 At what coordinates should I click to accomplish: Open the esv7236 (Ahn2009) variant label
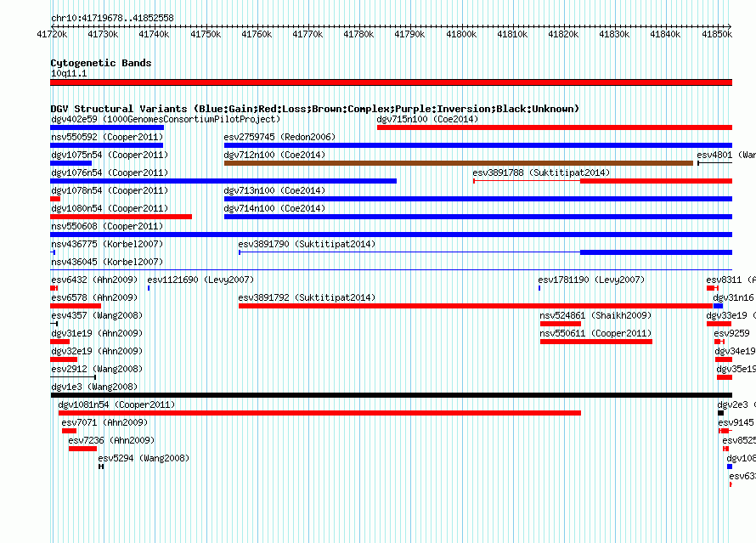111,440
